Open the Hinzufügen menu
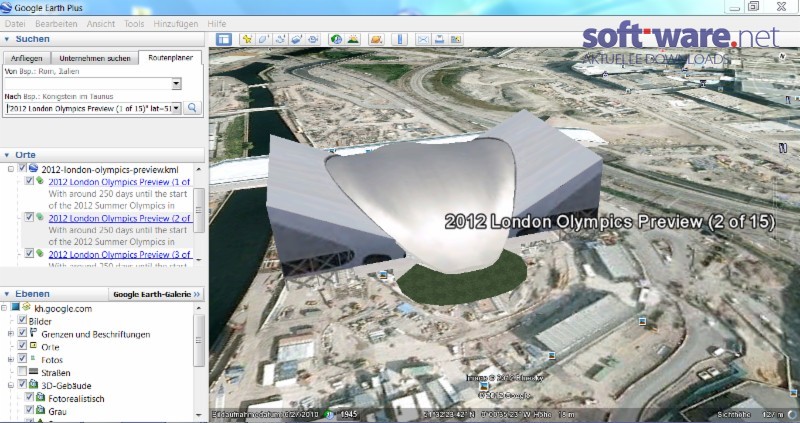This screenshot has height=423, width=800. (x=176, y=24)
